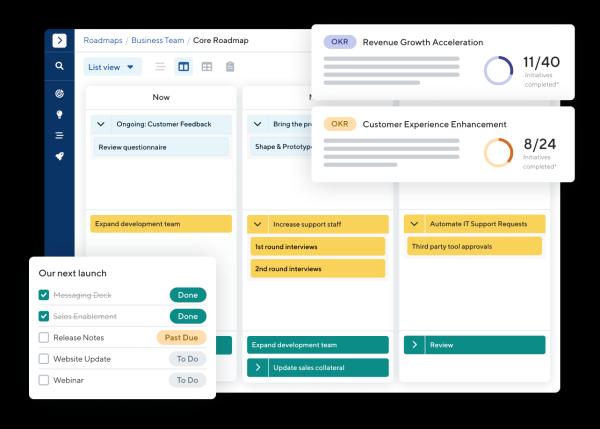Check the Release Notes checkbox
600x429 pixels.
(44, 338)
